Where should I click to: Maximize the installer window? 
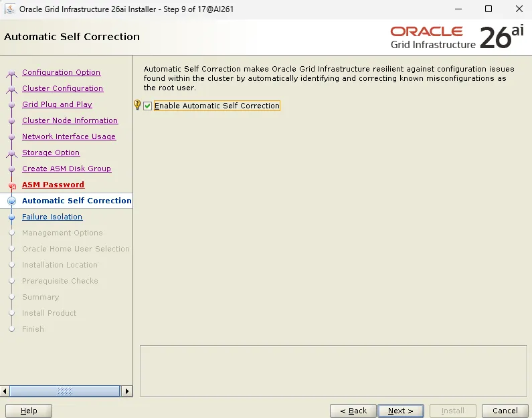pyautogui.click(x=489, y=9)
